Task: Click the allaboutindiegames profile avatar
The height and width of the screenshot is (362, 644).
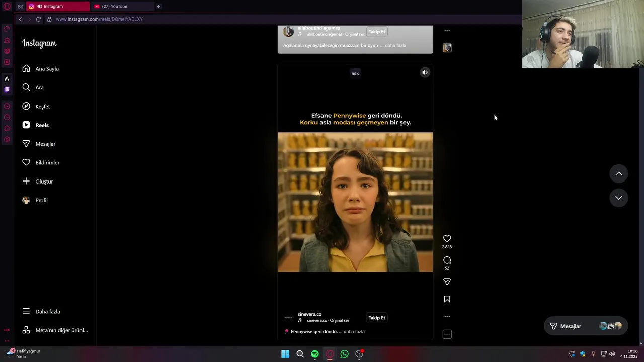Action: [x=288, y=32]
